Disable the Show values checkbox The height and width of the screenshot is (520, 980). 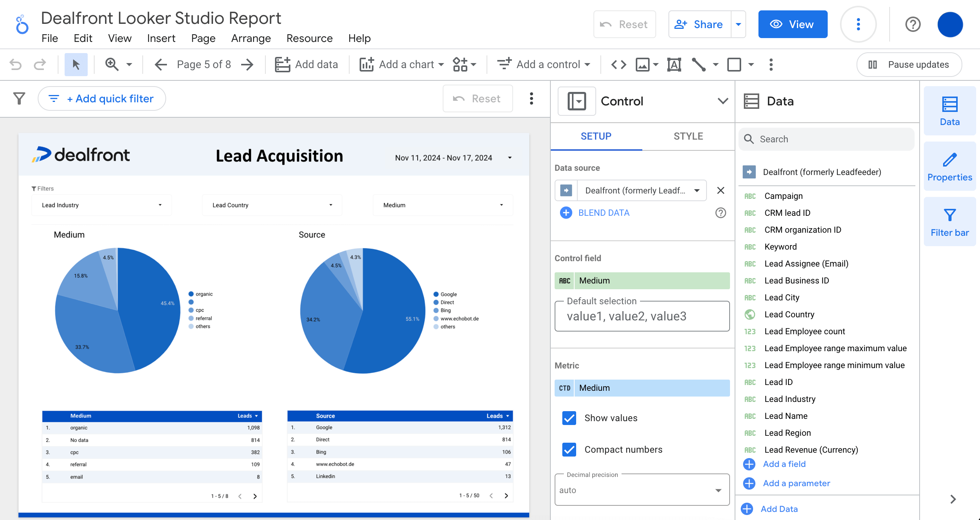tap(569, 418)
